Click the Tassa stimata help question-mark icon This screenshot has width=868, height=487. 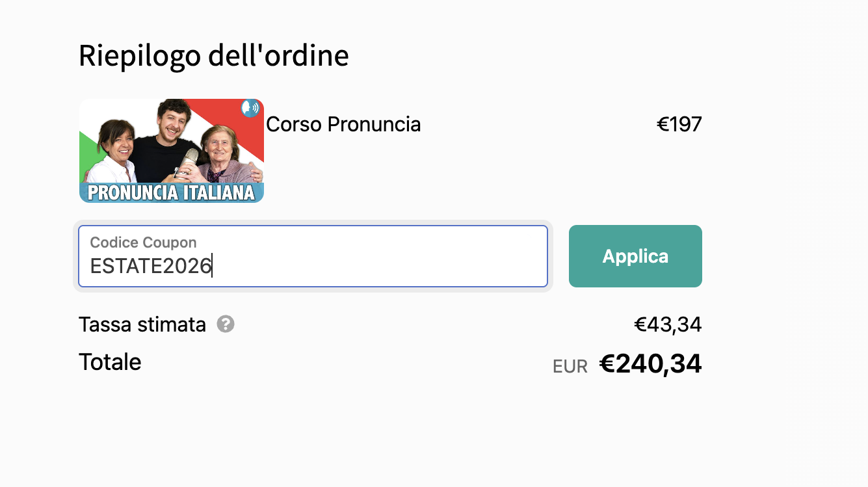226,324
